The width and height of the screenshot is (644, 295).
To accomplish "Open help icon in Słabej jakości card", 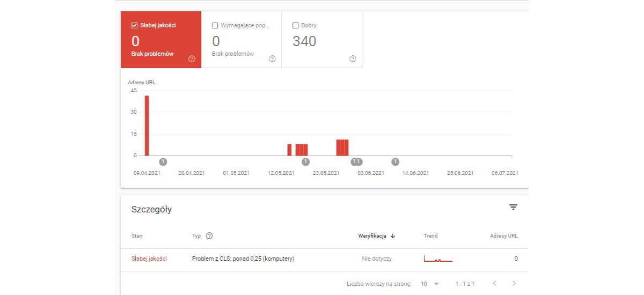I will [192, 59].
